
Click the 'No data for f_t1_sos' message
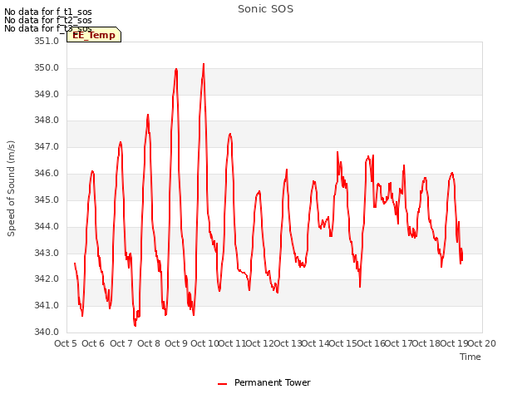tap(48, 12)
